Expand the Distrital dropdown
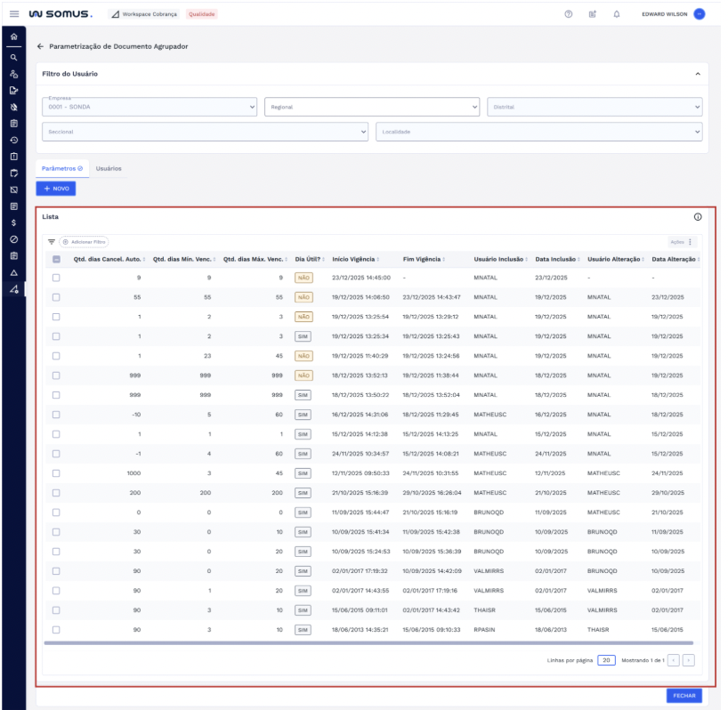 coord(595,107)
